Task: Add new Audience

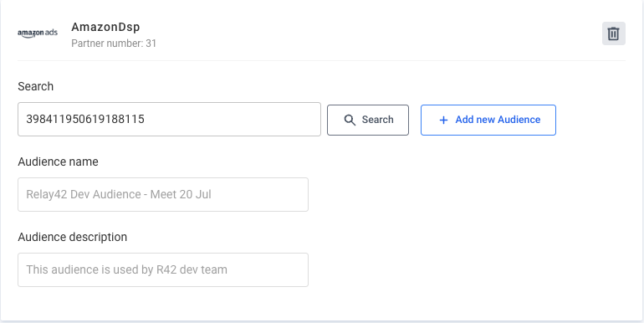Action: [488, 120]
